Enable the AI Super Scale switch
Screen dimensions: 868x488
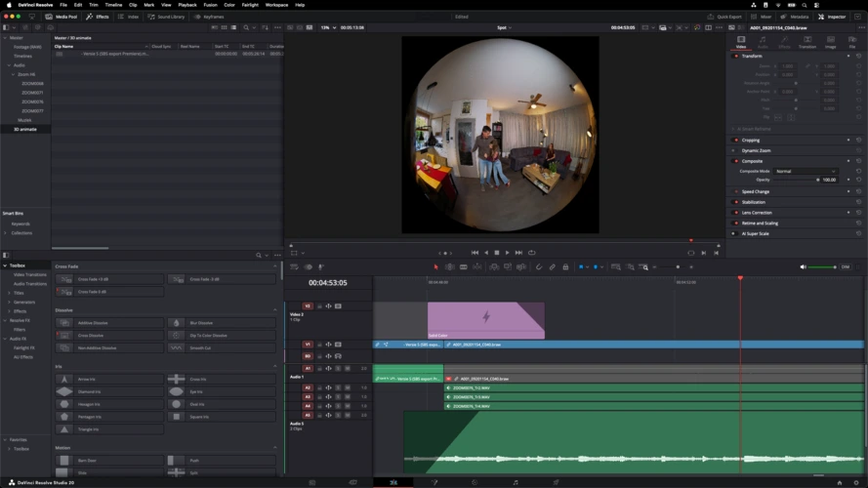[733, 233]
